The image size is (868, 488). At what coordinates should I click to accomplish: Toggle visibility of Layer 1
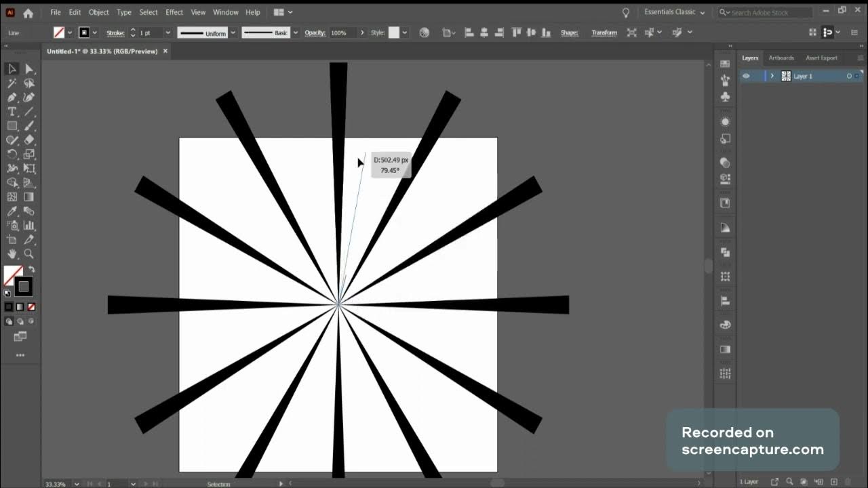point(746,76)
